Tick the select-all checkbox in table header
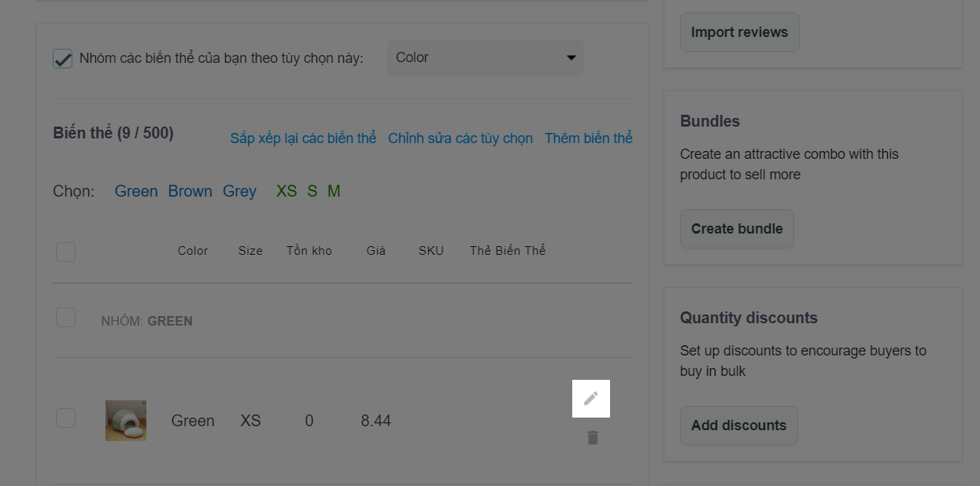This screenshot has height=486, width=980. [x=66, y=252]
